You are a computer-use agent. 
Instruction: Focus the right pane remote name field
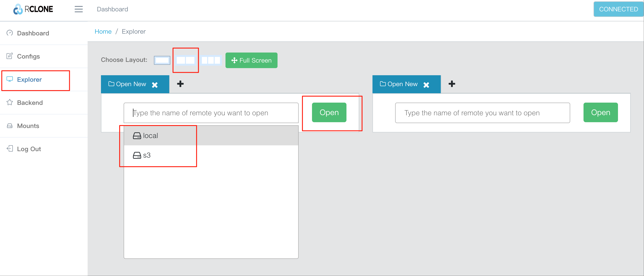[x=483, y=113]
